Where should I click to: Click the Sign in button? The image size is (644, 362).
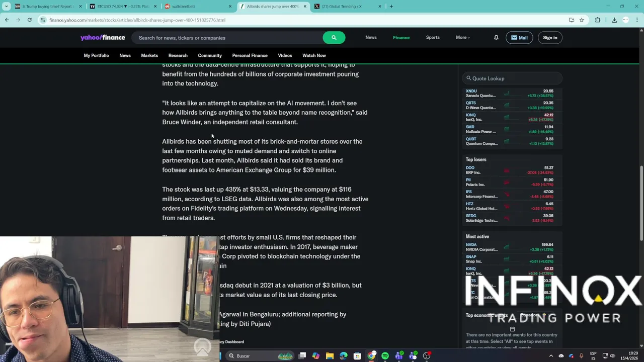click(550, 38)
